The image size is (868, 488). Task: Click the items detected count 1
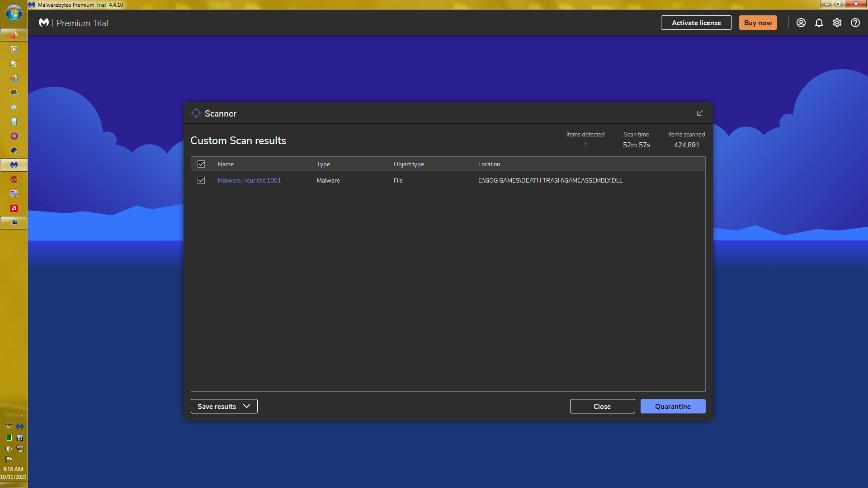(x=585, y=145)
